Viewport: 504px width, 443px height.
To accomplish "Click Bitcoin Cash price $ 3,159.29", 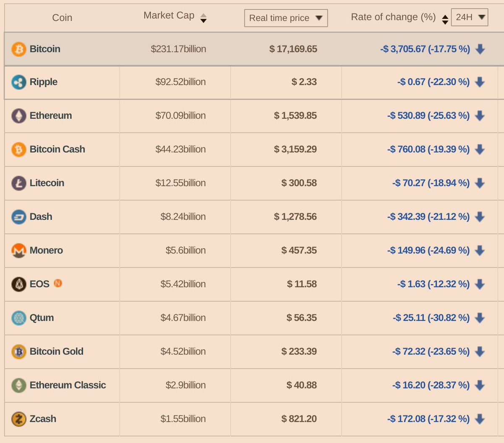I will [295, 149].
